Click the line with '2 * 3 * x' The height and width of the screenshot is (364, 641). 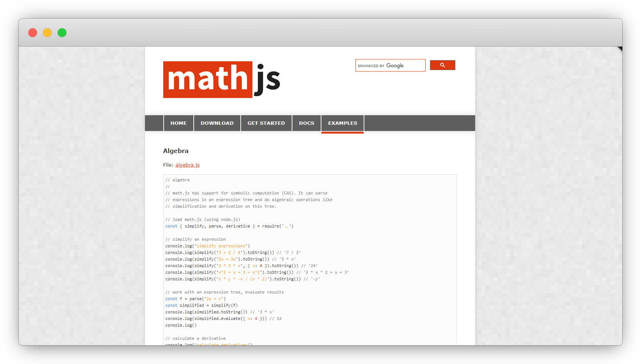241,266
